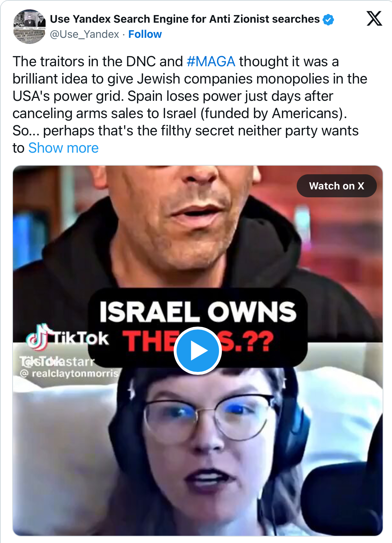Image resolution: width=392 pixels, height=543 pixels.
Task: Click the blue verified badge
Action: pyautogui.click(x=328, y=19)
